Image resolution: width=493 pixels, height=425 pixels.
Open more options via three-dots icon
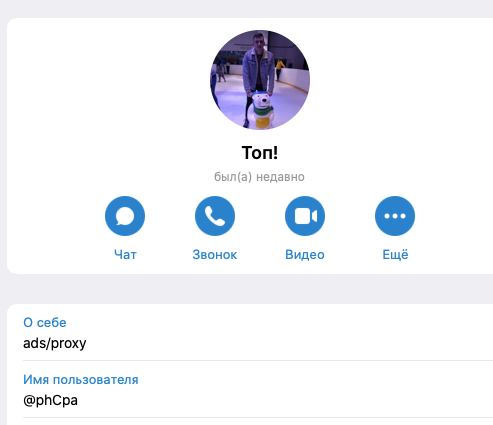tap(395, 216)
